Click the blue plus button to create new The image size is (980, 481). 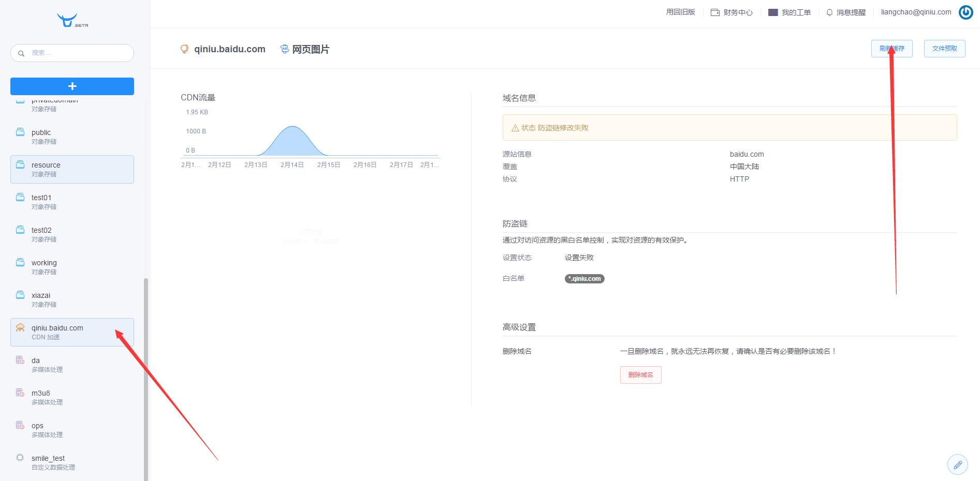(71, 86)
